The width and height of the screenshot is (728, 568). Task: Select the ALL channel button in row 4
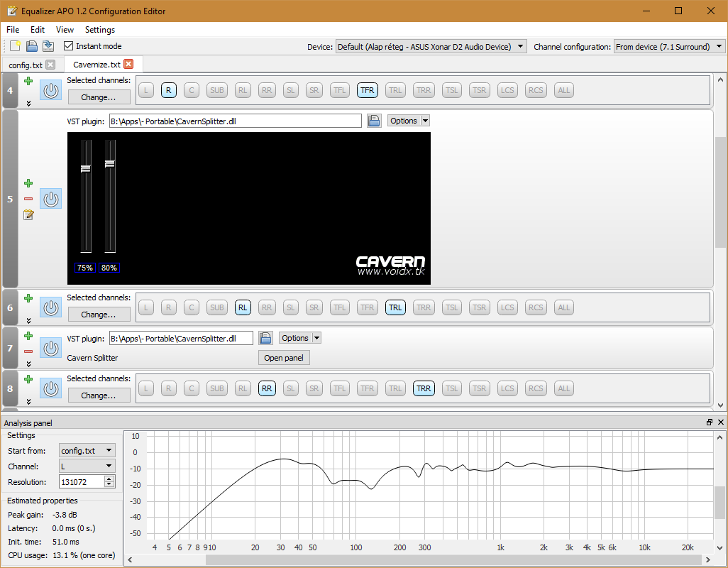564,90
